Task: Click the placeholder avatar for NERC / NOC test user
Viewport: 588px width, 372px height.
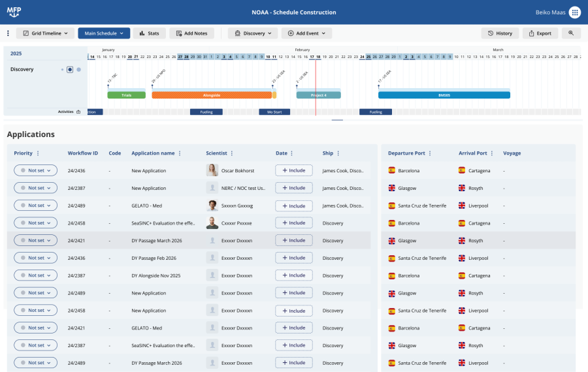Action: [x=212, y=188]
